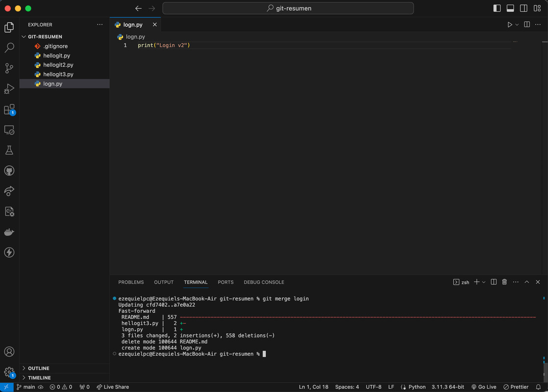
Task: Open the run button dropdown arrow
Action: (x=517, y=24)
